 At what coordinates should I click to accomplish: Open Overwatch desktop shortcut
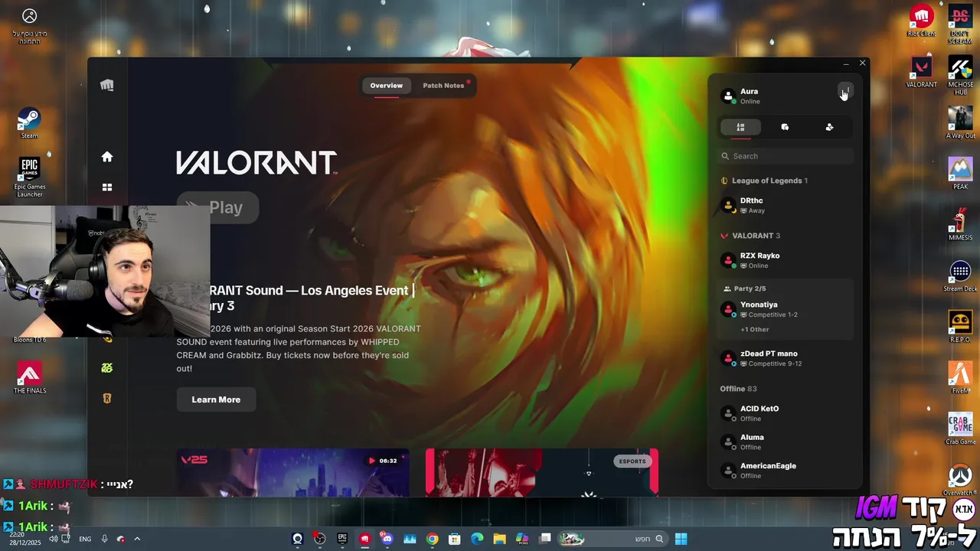point(960,481)
